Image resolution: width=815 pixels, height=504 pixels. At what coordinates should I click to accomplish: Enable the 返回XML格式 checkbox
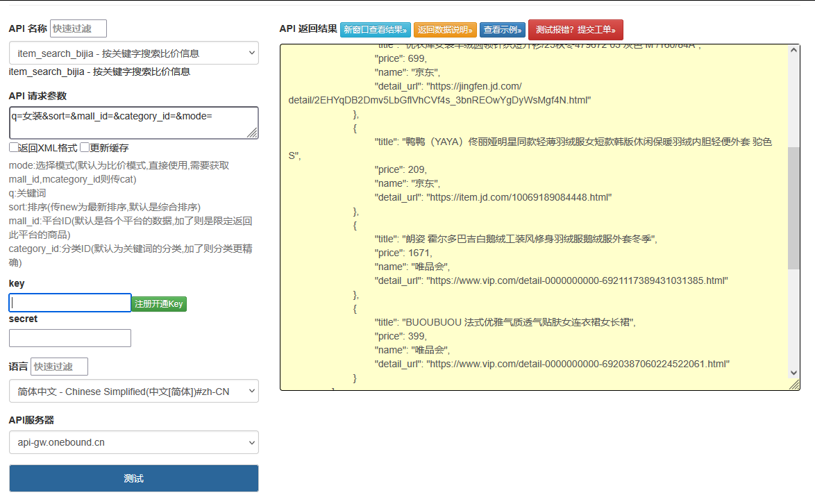pyautogui.click(x=12, y=147)
